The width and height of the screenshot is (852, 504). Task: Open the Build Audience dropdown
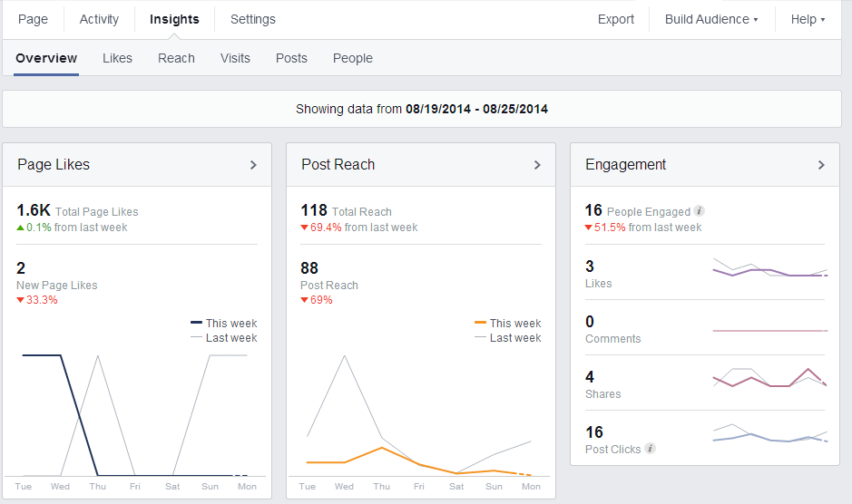(x=711, y=19)
